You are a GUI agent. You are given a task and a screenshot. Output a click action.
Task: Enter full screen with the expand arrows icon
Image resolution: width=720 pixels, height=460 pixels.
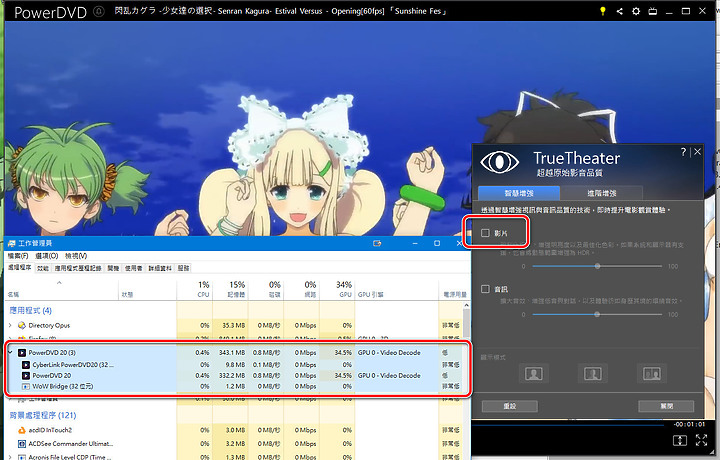coord(701,440)
